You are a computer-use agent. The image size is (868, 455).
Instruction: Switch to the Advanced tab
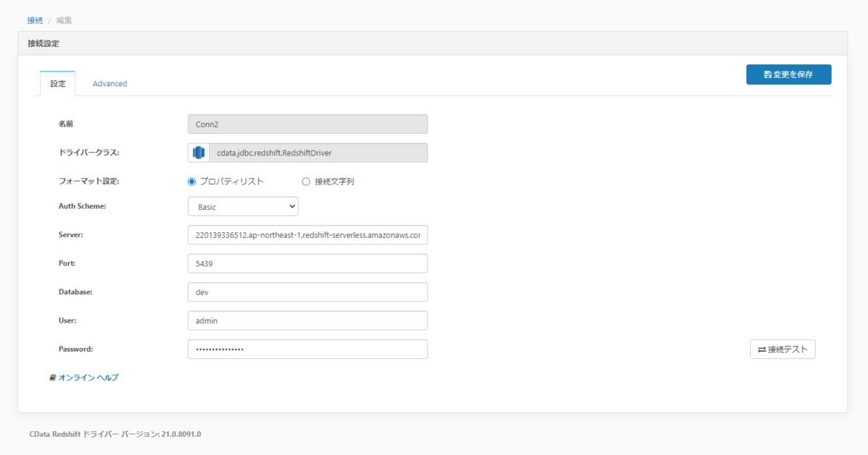point(110,84)
